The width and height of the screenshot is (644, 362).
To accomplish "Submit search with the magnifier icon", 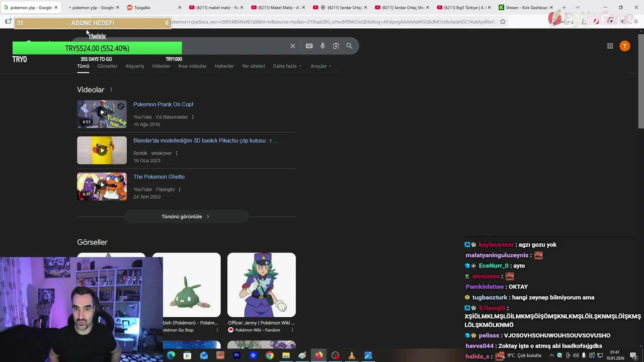I will [x=349, y=46].
